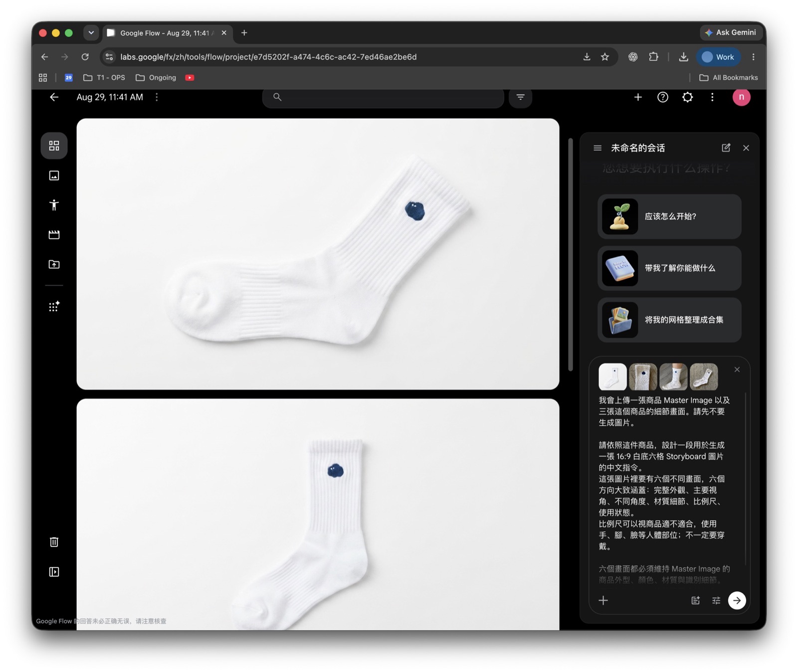This screenshot has width=798, height=672.
Task: Click the address bar URL
Action: point(268,57)
